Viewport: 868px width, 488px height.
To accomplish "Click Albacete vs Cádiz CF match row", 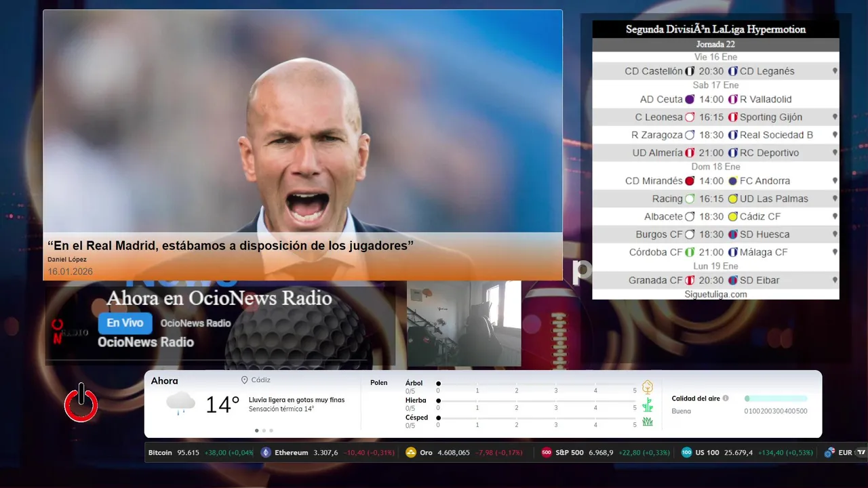I will click(715, 217).
